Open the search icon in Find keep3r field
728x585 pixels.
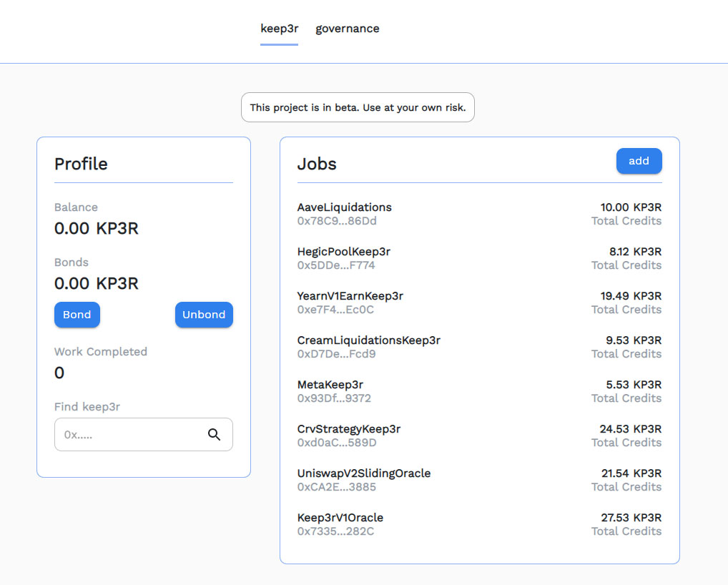pos(214,434)
